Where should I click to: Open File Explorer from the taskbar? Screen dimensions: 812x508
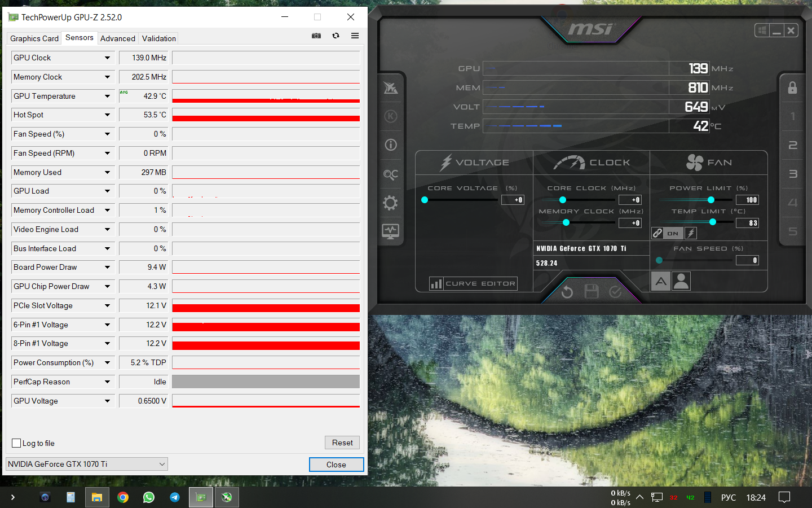pyautogui.click(x=97, y=497)
